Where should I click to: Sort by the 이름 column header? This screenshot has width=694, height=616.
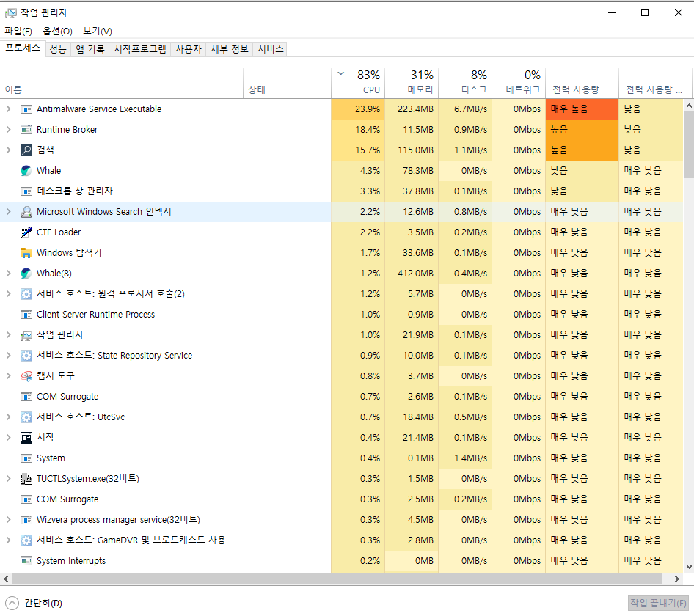coord(122,83)
